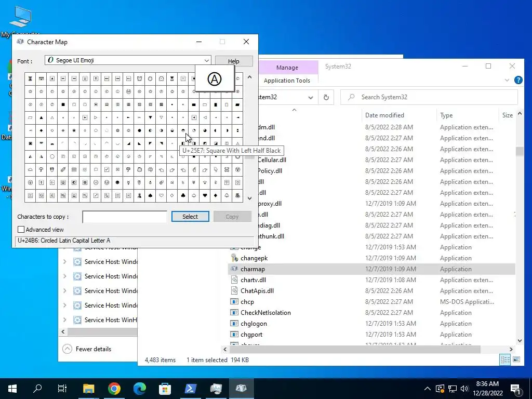This screenshot has height=399, width=532.
Task: Choose the black spade suit character
Action: [150, 195]
